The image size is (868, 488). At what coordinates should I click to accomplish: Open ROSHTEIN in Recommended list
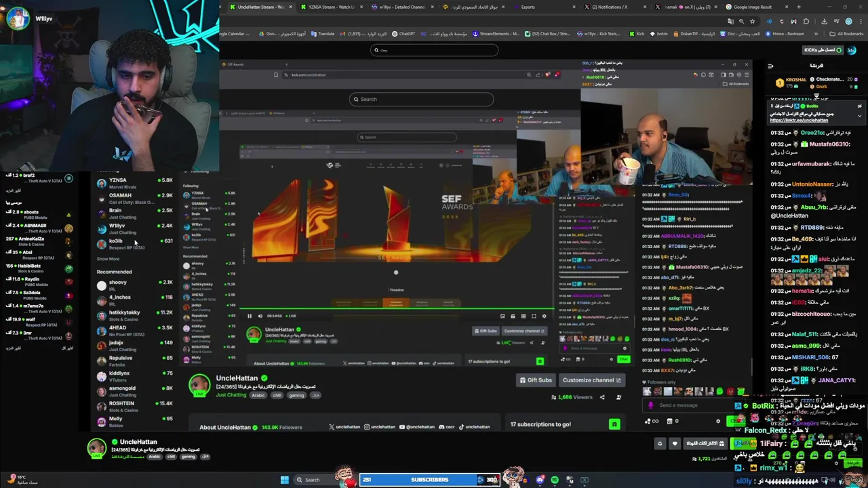click(134, 405)
